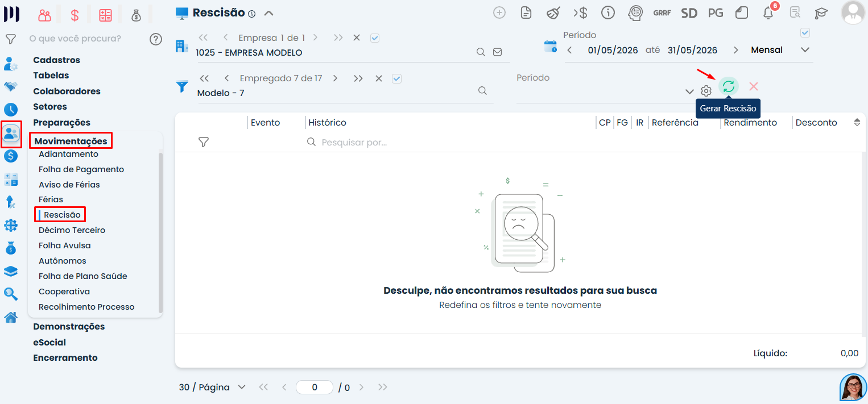Click the PG toolbar icon
This screenshot has height=404, width=868.
(716, 13)
